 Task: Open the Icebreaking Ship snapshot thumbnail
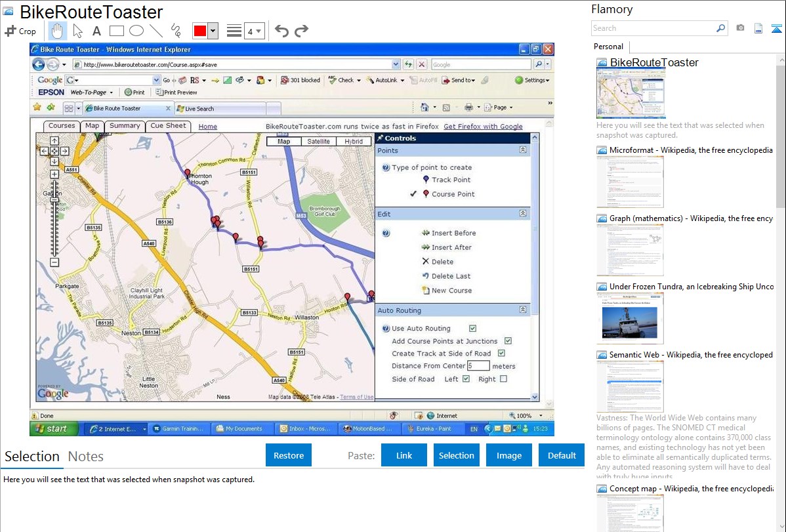tap(630, 318)
